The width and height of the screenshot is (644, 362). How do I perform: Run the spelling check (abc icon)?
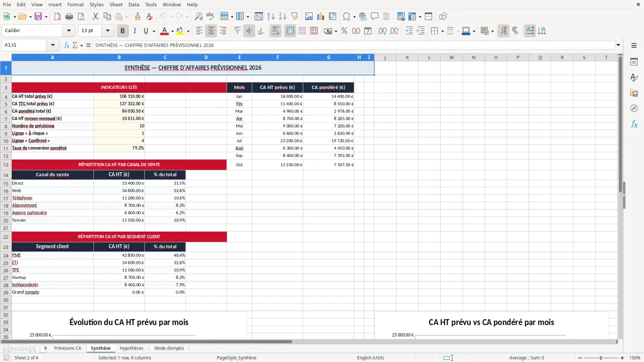point(210,17)
